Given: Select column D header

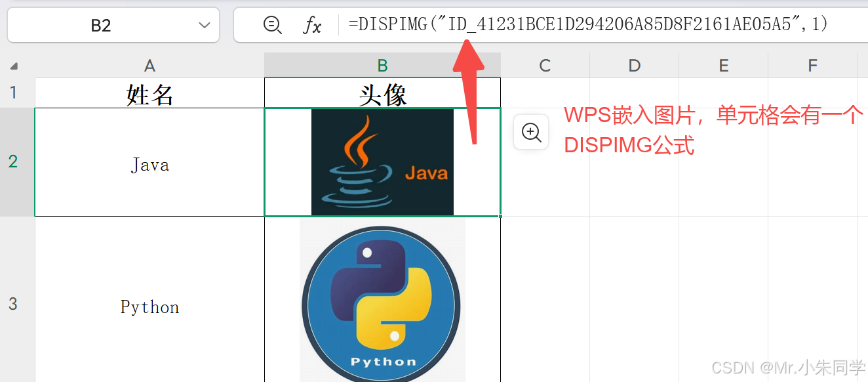Looking at the screenshot, I should tap(634, 65).
